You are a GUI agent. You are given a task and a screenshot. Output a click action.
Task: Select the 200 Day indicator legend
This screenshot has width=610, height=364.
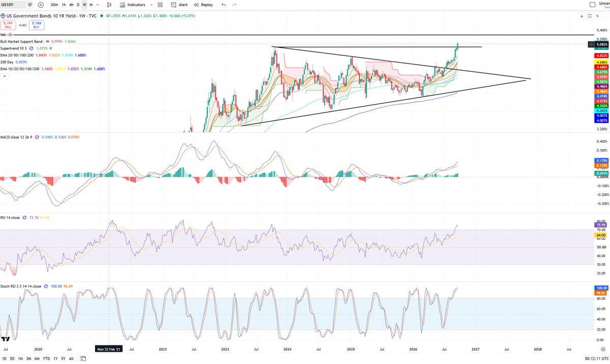[x=7, y=62]
